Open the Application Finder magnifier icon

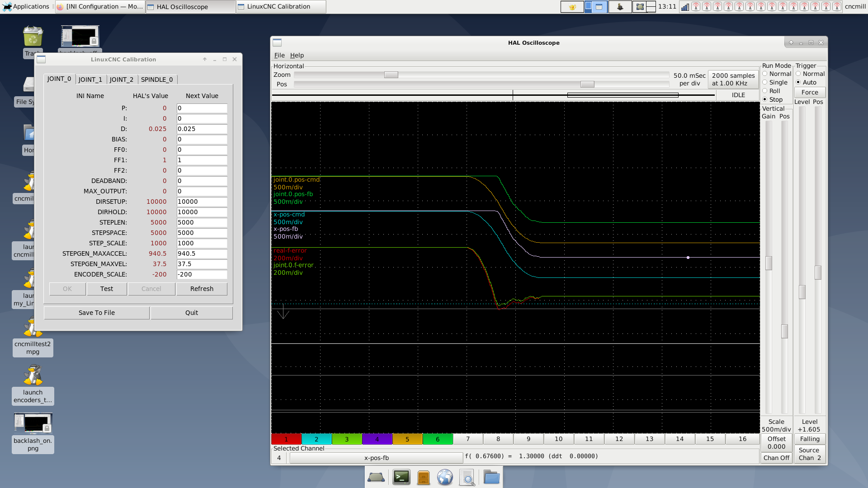467,477
